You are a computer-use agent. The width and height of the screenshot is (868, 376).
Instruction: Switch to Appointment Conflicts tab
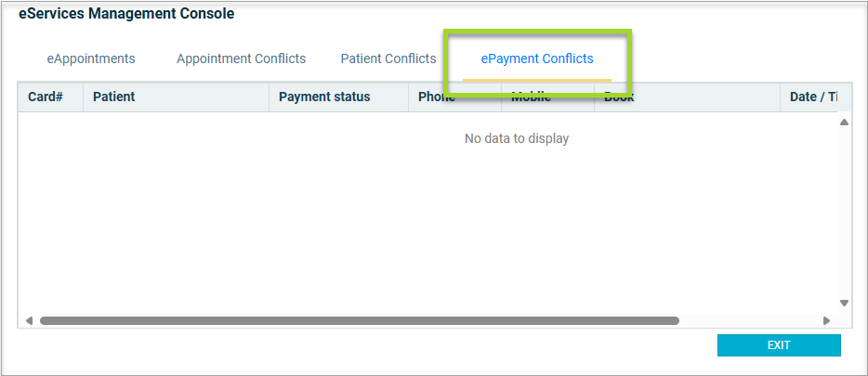click(241, 58)
